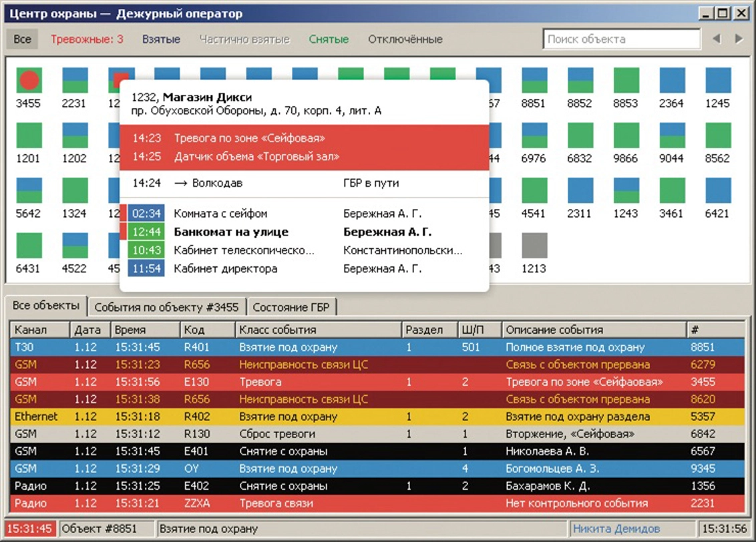Show only alarm objects (Тревожные: 3)
This screenshot has height=542, width=756.
point(87,39)
